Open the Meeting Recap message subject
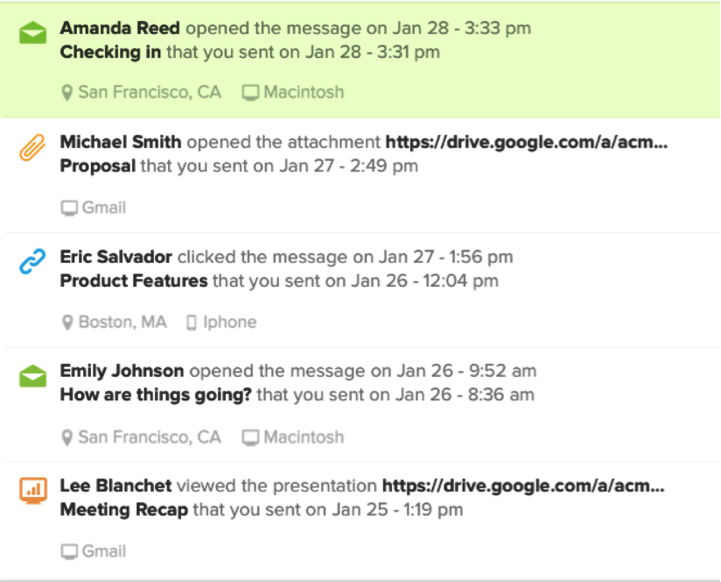 pos(124,510)
